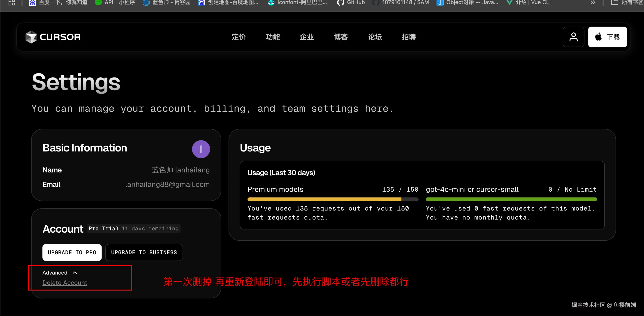Open the 博客 blog menu item

pyautogui.click(x=341, y=37)
